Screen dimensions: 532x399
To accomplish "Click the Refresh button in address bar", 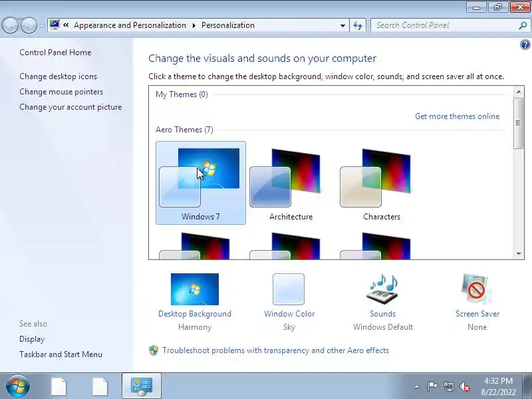I will [x=358, y=26].
